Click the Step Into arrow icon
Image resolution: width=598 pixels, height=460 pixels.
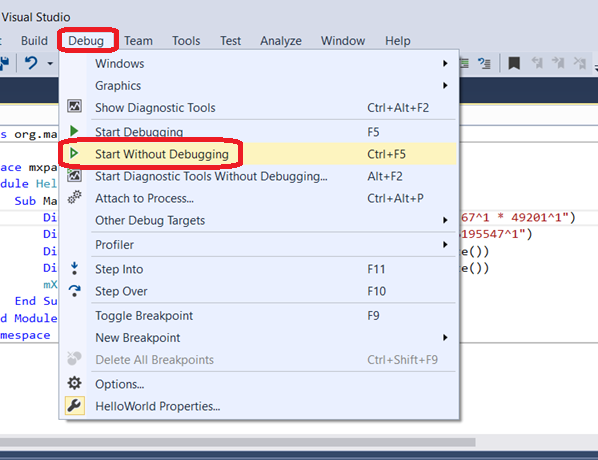pyautogui.click(x=74, y=268)
